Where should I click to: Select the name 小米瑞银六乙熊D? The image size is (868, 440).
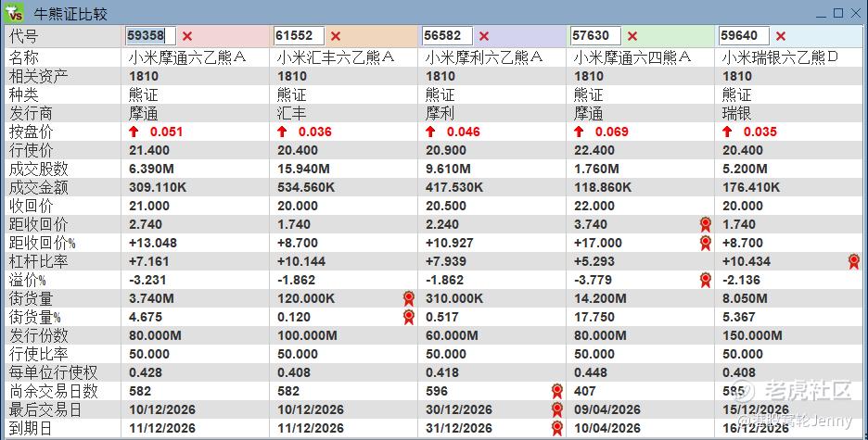(x=781, y=57)
